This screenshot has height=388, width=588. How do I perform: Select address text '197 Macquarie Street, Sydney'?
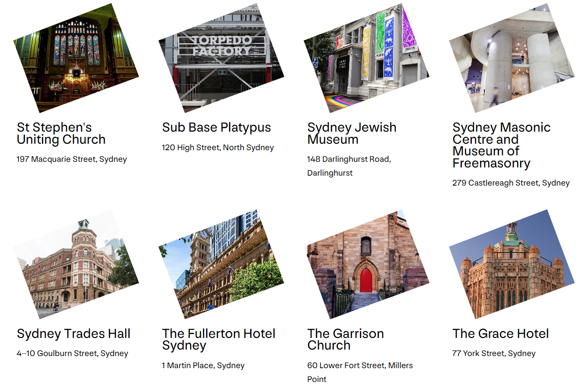tap(72, 159)
